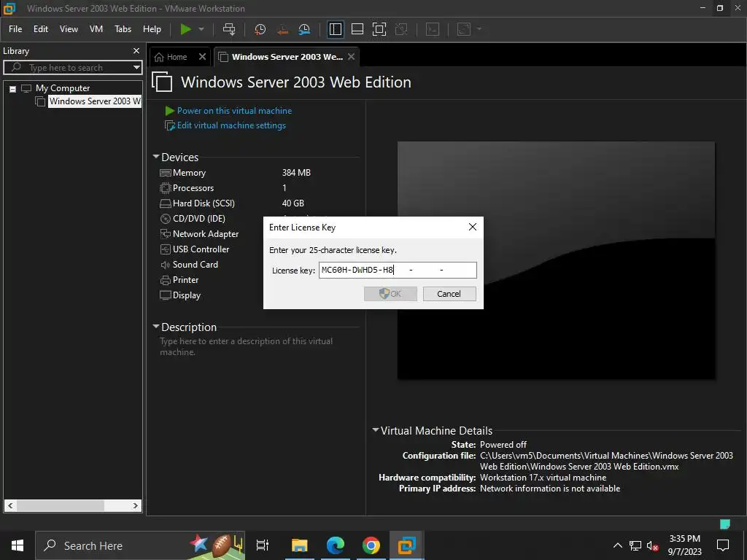Click the Library scrollbar right arrow
This screenshot has height=560, width=747.
(135, 506)
